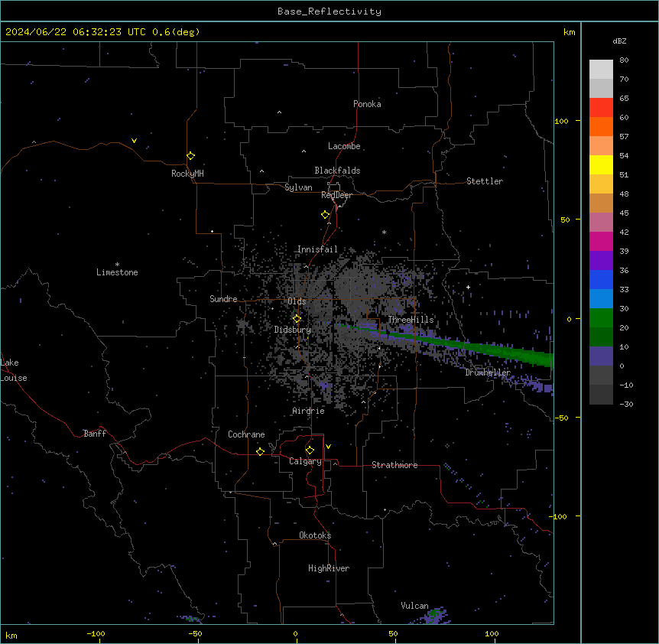This screenshot has width=659, height=644.
Task: Click the Limestone label
Action: tap(117, 272)
